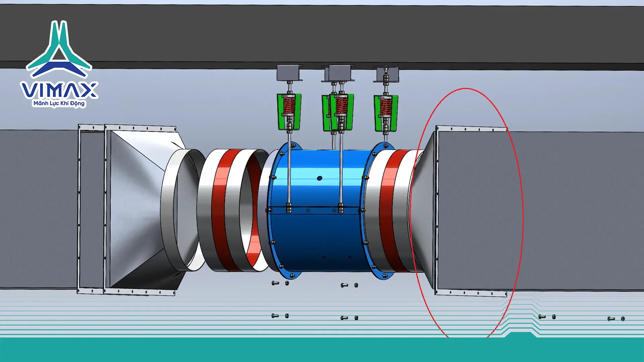644x362 pixels.
Task: Click the VIMAX wordmark text
Action: click(59, 90)
